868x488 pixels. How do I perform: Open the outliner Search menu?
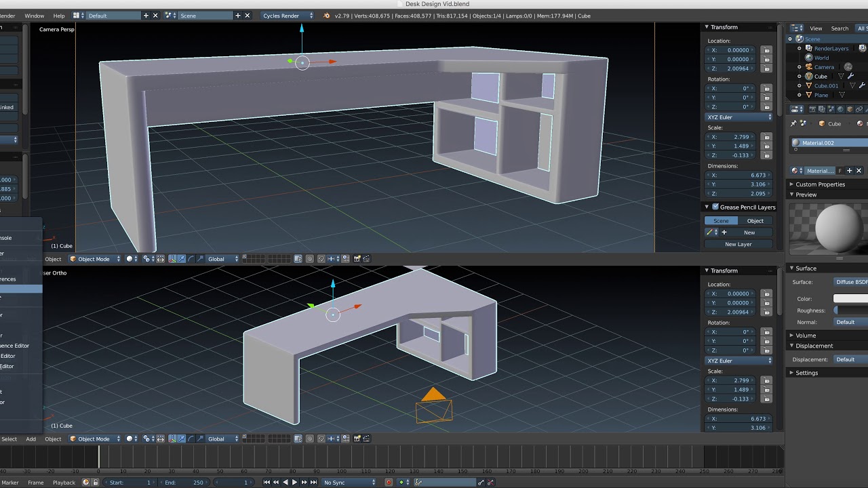coord(840,28)
